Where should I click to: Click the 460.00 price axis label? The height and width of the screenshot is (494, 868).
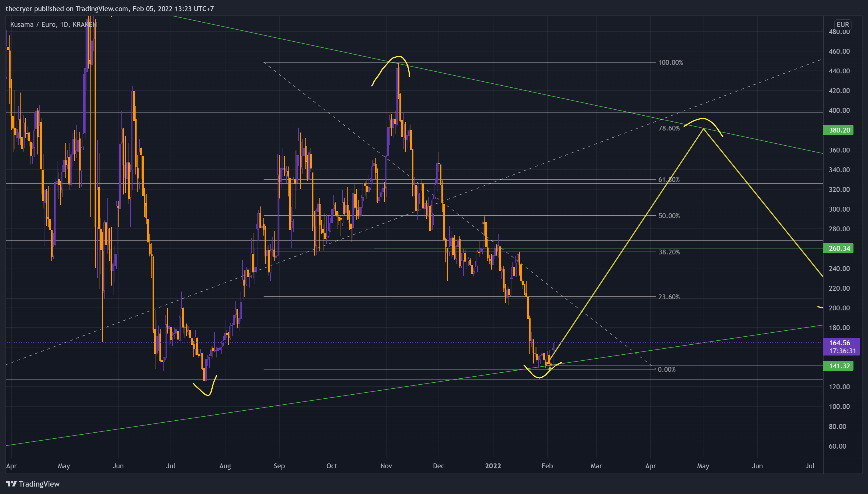839,51
